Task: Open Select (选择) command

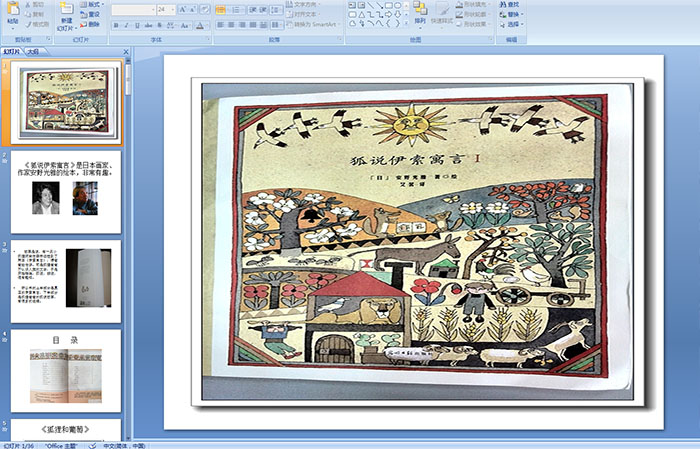Action: pos(511,24)
